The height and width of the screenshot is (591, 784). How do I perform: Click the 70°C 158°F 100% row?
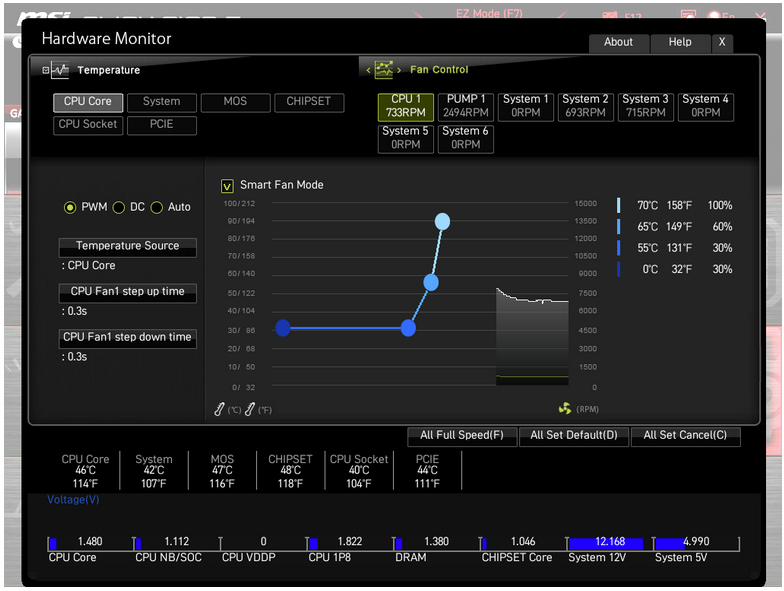pos(675,206)
